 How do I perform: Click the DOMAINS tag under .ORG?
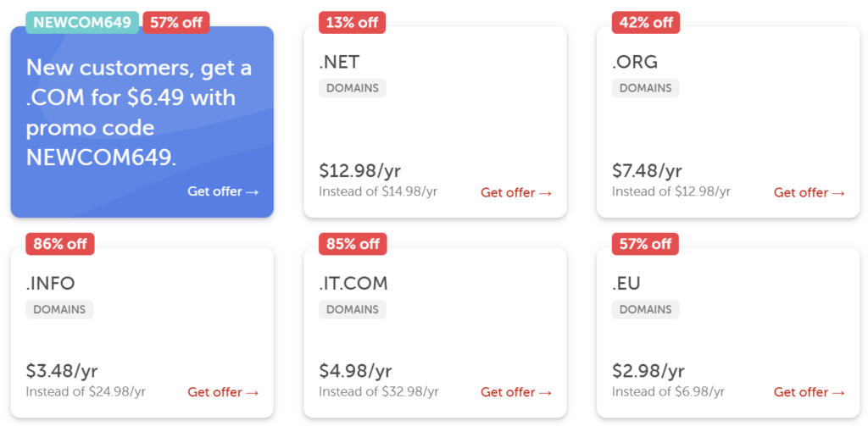pyautogui.click(x=645, y=88)
